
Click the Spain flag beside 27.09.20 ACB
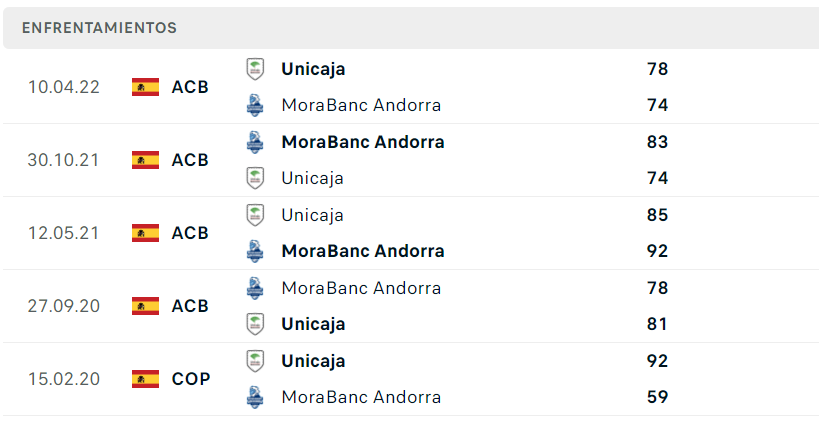point(145,306)
